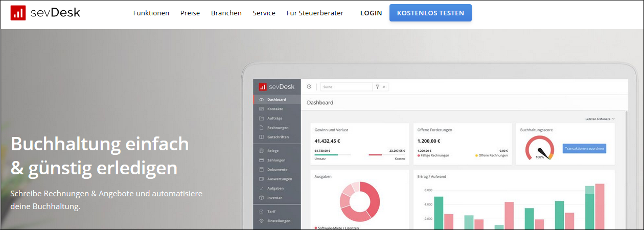Open the search filter dropdown
This screenshot has width=644, height=230.
tap(381, 87)
